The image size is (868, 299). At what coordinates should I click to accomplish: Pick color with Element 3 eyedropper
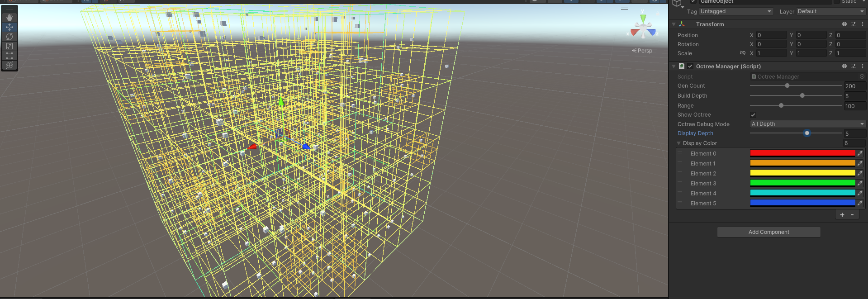pos(860,183)
